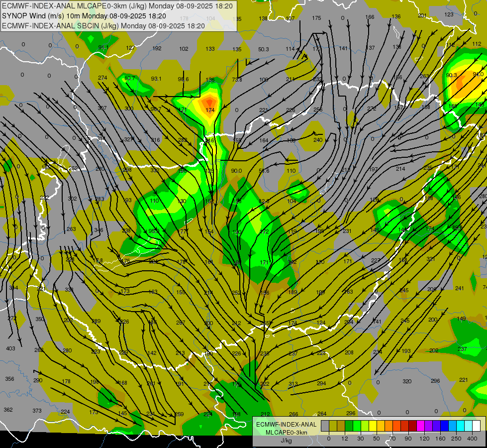
Task: Click legend scale tick label 70
Action: pyautogui.click(x=392, y=439)
